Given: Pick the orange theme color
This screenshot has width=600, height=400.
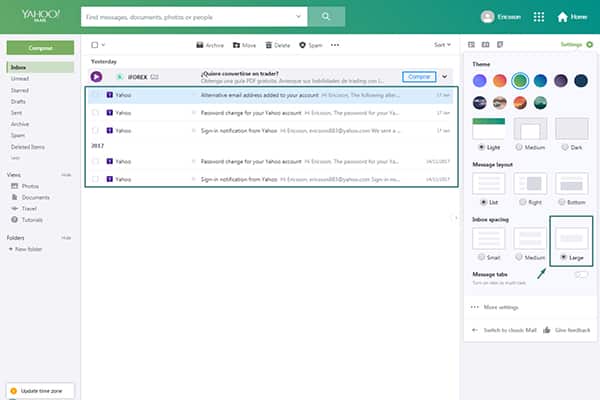Looking at the screenshot, I should click(500, 81).
